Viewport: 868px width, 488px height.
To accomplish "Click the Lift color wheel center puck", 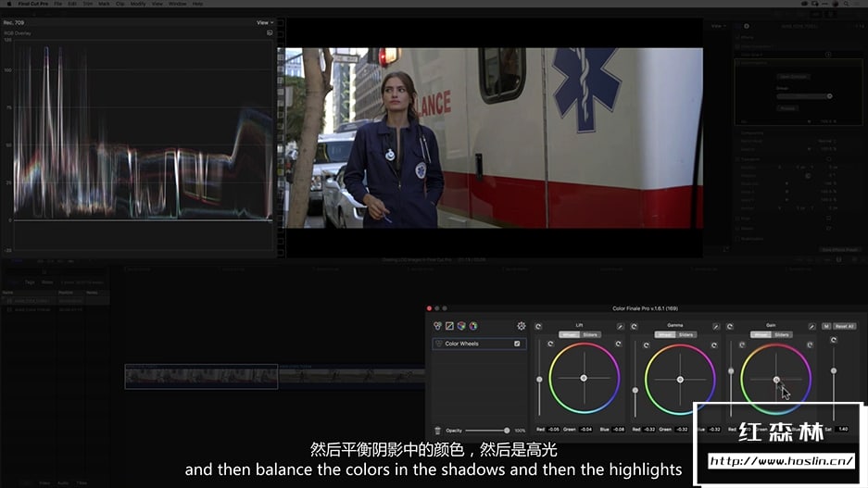I will point(584,378).
